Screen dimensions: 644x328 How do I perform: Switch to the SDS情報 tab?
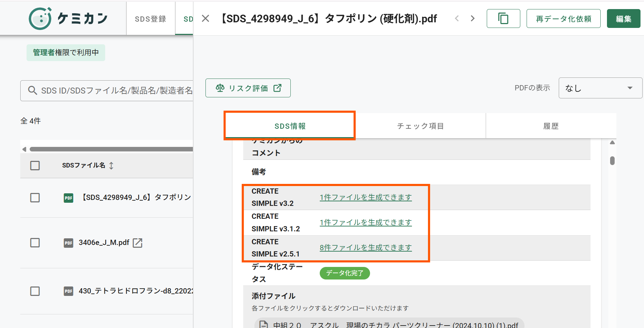click(290, 126)
